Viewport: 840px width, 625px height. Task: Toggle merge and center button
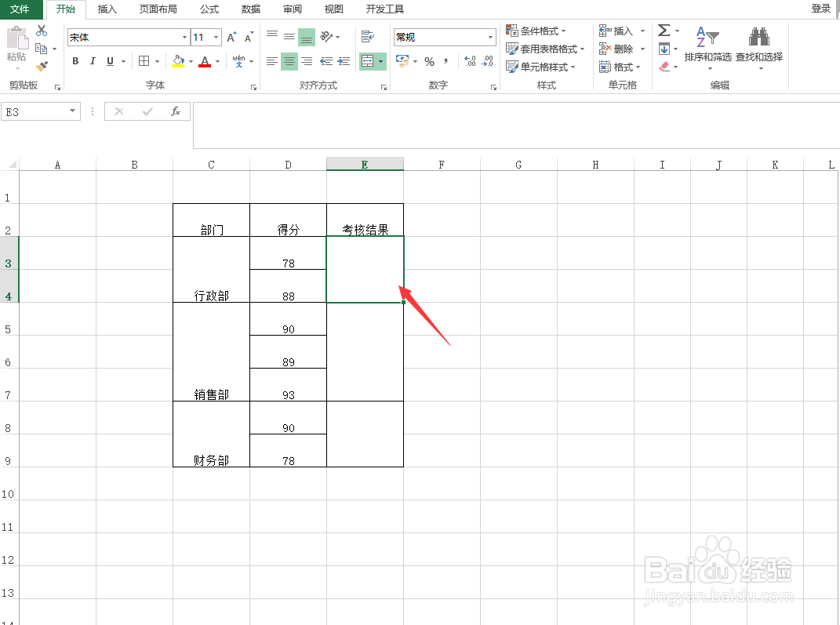pos(368,61)
